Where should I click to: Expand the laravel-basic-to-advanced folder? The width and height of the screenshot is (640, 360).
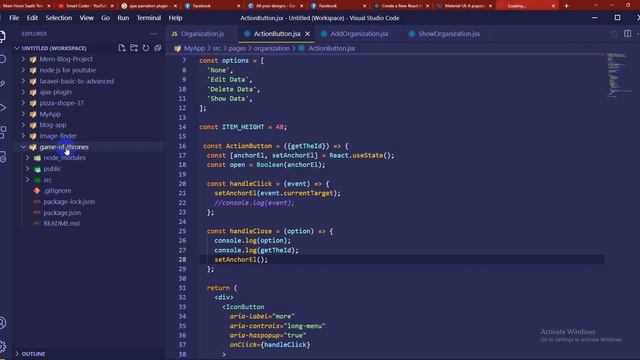coord(23,81)
